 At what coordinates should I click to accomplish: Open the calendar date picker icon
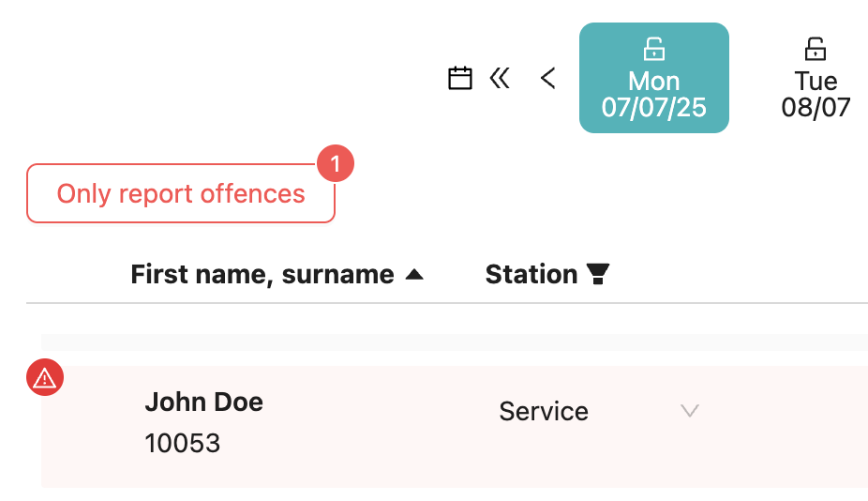click(x=459, y=78)
